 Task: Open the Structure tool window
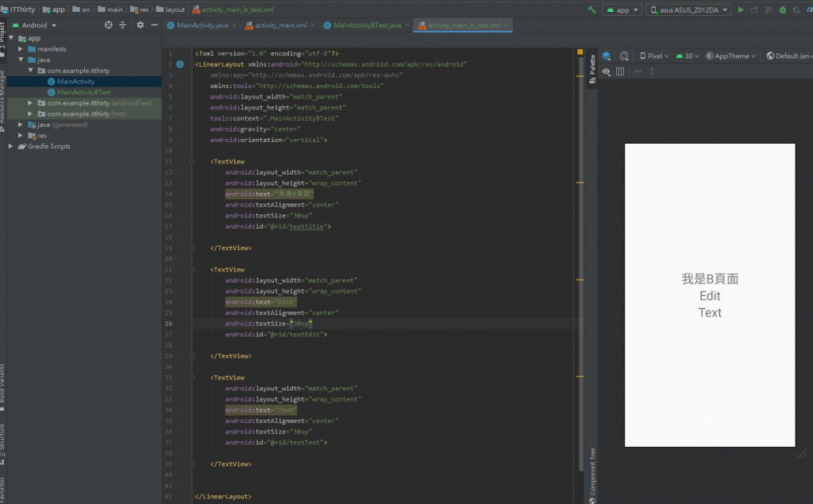tap(2, 444)
